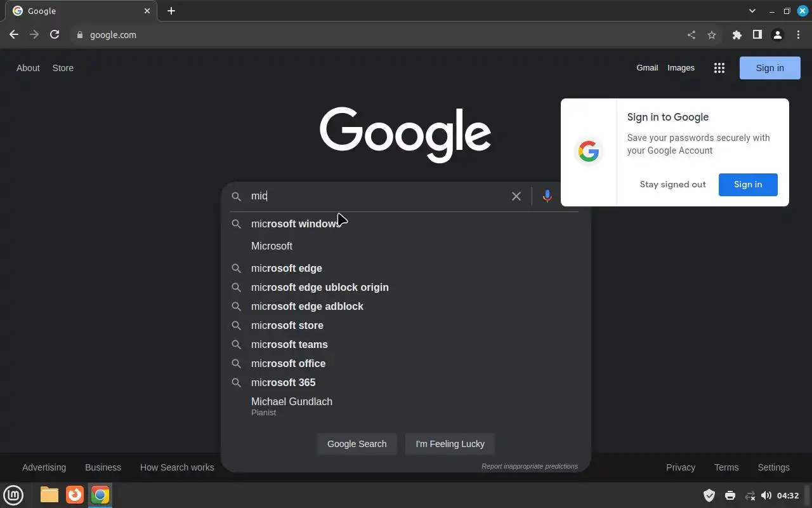812x508 pixels.
Task: Click the Google logo in sign-in popup
Action: coord(589,151)
